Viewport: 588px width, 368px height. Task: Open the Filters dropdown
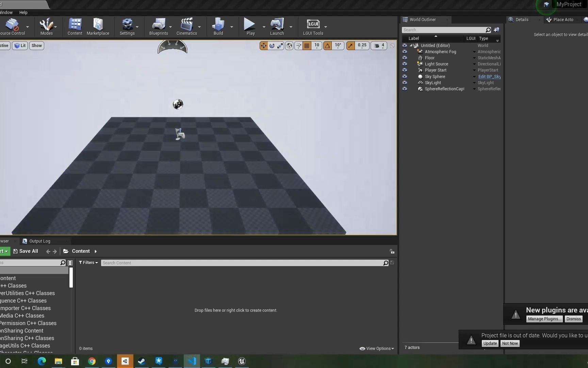tap(88, 263)
